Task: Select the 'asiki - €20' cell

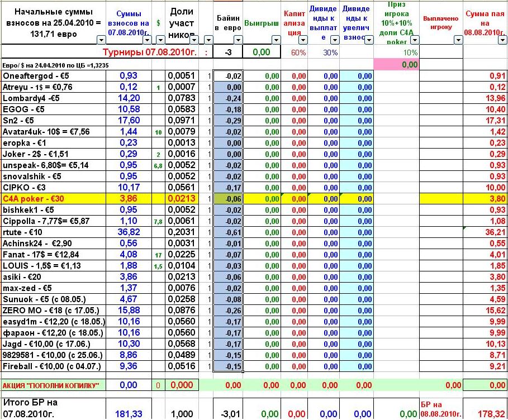Action: click(54, 277)
